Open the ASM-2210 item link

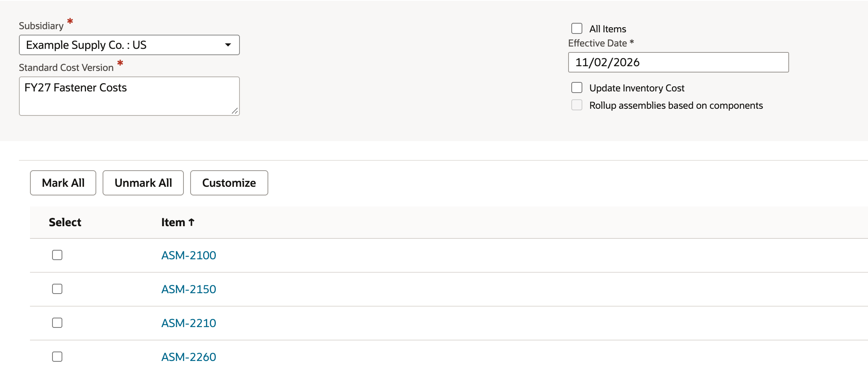[x=189, y=323]
